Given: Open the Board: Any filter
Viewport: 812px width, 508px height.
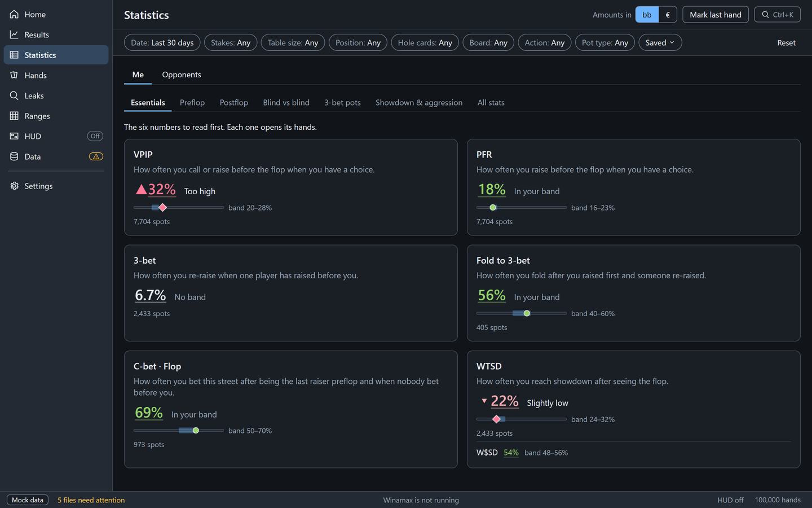Looking at the screenshot, I should click(488, 42).
